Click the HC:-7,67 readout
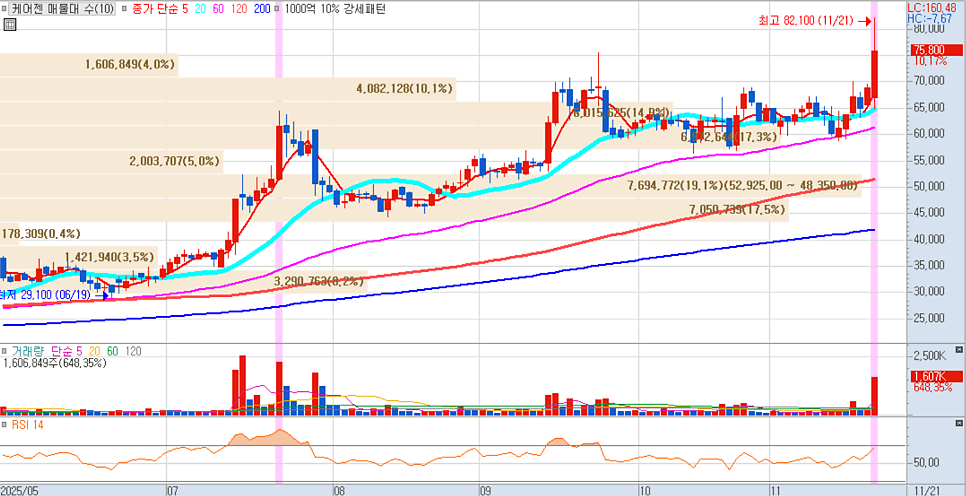Viewport: 966px width, 496px height. (932, 19)
